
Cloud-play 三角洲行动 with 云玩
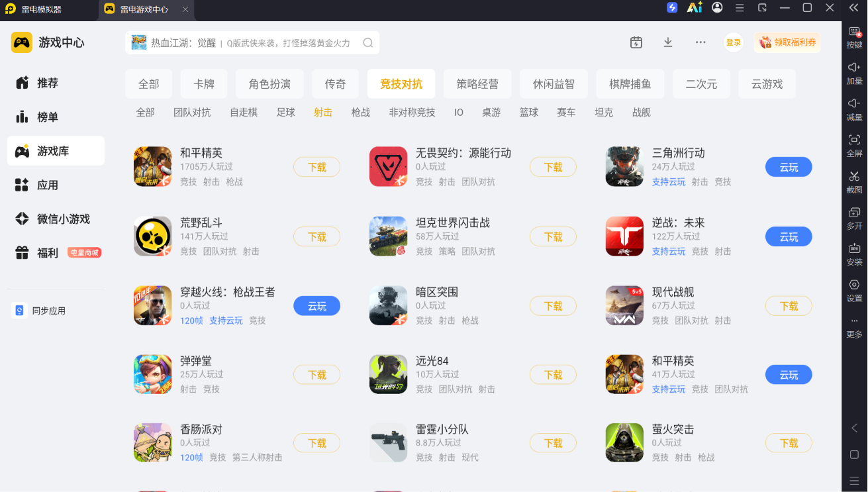coord(789,168)
